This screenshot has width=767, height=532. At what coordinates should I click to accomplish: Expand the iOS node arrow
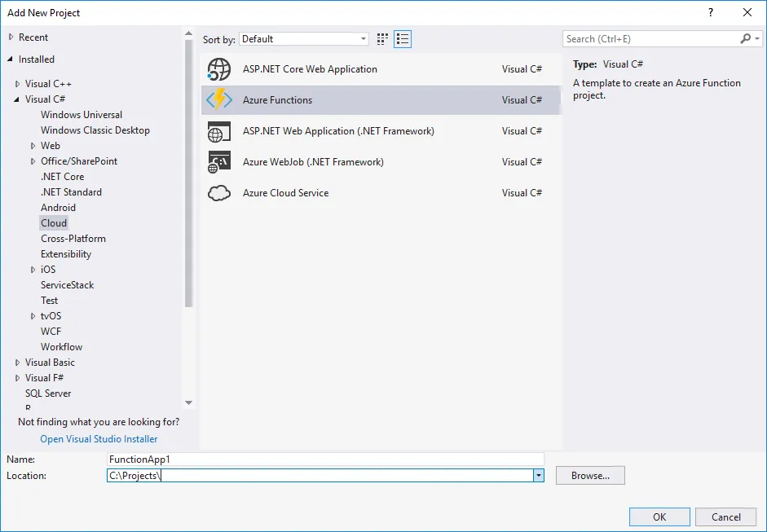(33, 270)
